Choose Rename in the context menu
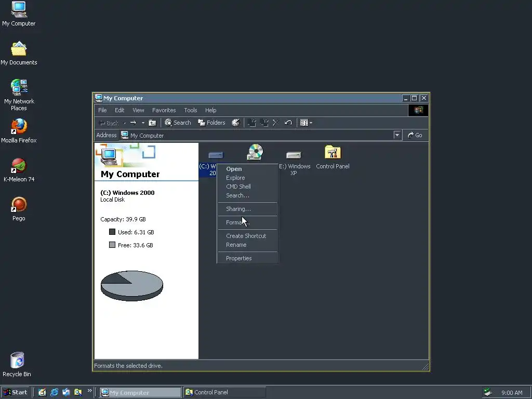This screenshot has height=399, width=532. tap(247, 245)
